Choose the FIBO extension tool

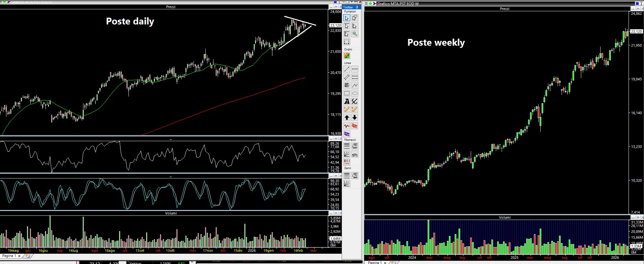click(x=355, y=146)
